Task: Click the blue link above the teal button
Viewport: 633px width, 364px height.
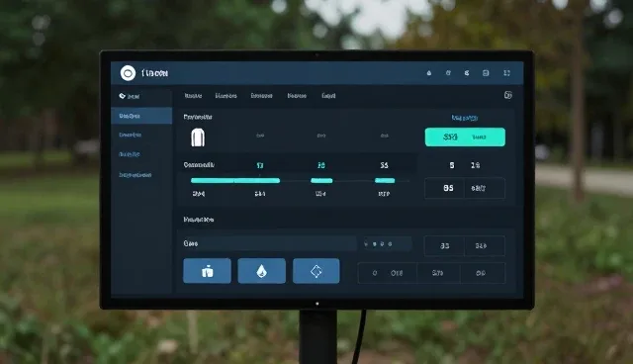Action: pyautogui.click(x=464, y=118)
